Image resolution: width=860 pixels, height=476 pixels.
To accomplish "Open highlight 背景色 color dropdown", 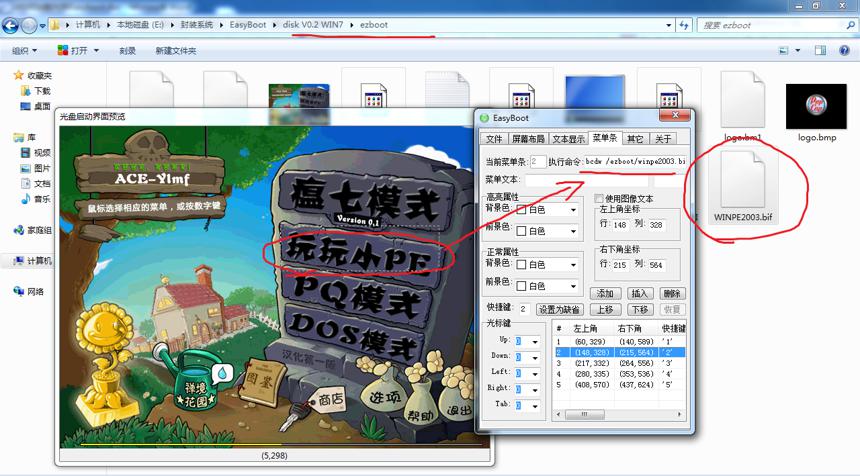I will 573,209.
